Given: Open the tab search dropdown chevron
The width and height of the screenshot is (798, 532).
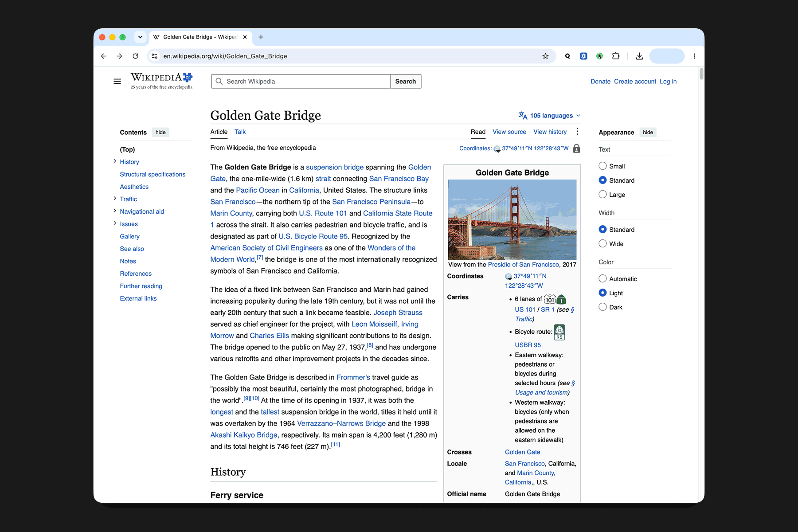Looking at the screenshot, I should coord(140,37).
